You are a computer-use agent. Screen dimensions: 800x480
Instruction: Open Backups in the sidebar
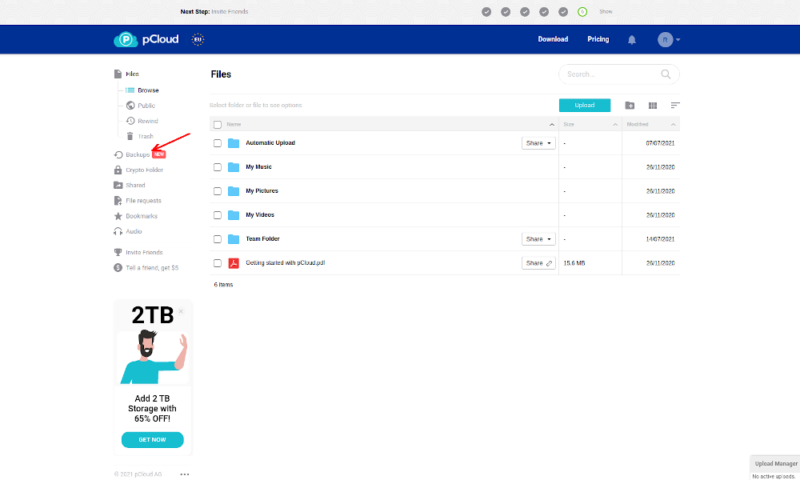[138, 155]
